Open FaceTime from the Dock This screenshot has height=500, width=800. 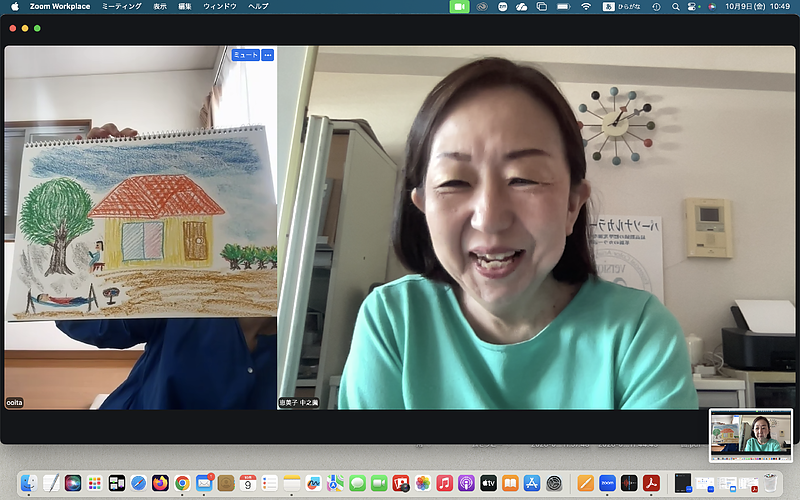tap(379, 483)
